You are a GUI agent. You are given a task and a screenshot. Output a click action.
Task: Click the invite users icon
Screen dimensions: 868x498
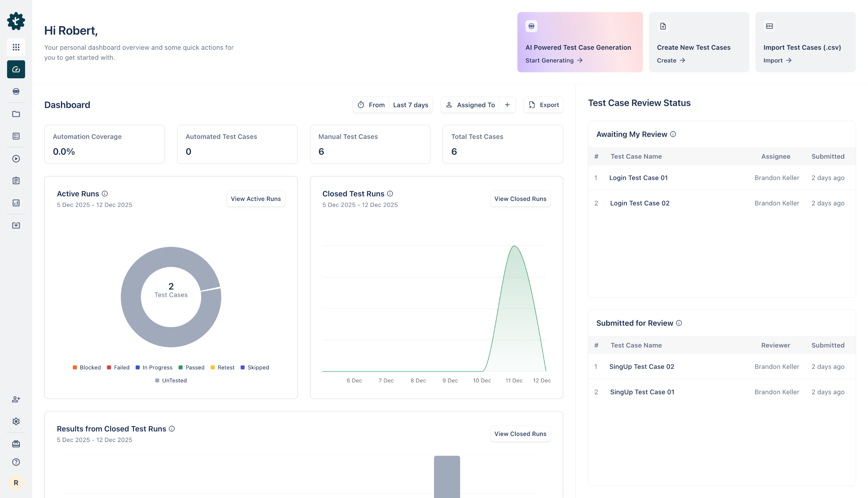(x=16, y=399)
